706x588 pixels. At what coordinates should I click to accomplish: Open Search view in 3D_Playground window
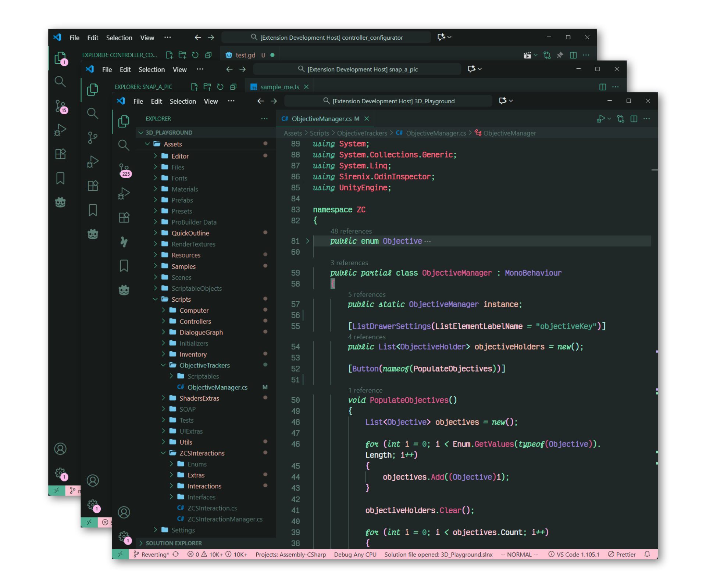pos(124,145)
